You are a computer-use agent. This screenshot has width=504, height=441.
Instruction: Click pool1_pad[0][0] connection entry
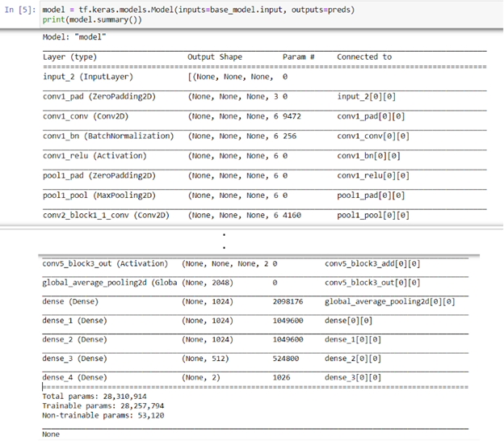371,195
